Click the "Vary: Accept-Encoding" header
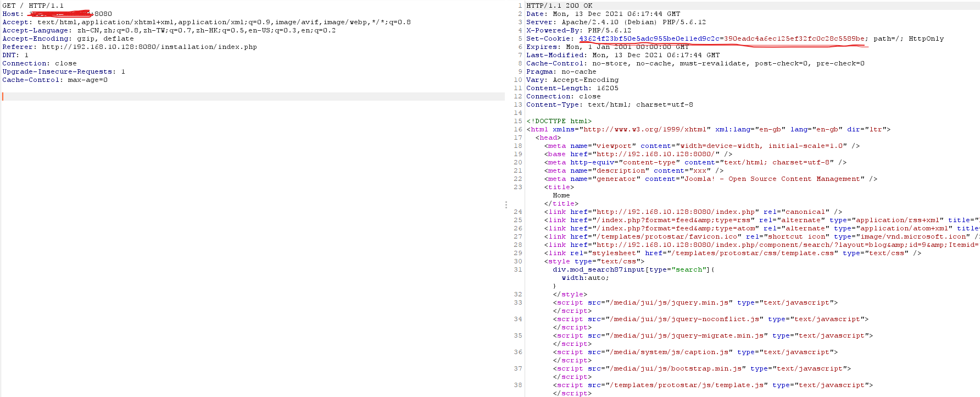 572,80
